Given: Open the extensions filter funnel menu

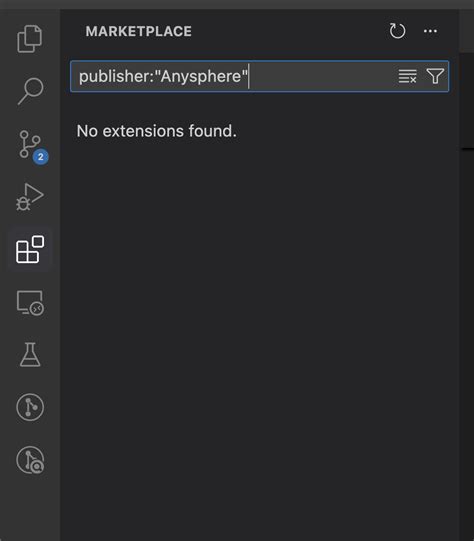Looking at the screenshot, I should pos(435,76).
